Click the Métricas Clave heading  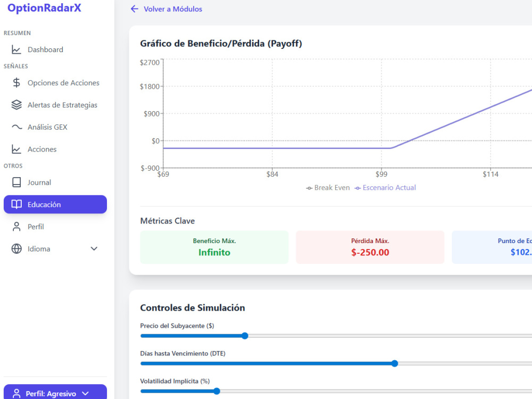click(x=168, y=221)
